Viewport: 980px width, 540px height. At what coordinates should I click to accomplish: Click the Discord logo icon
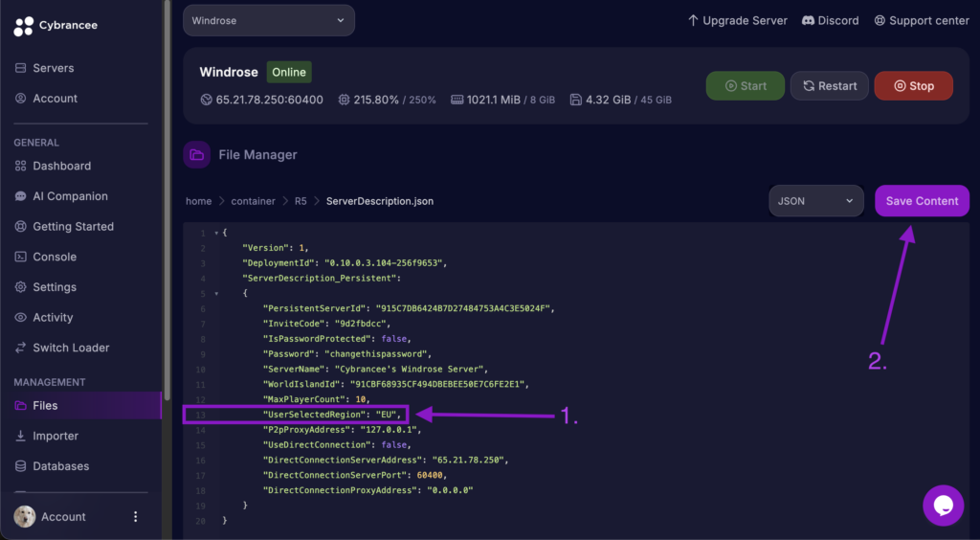808,21
